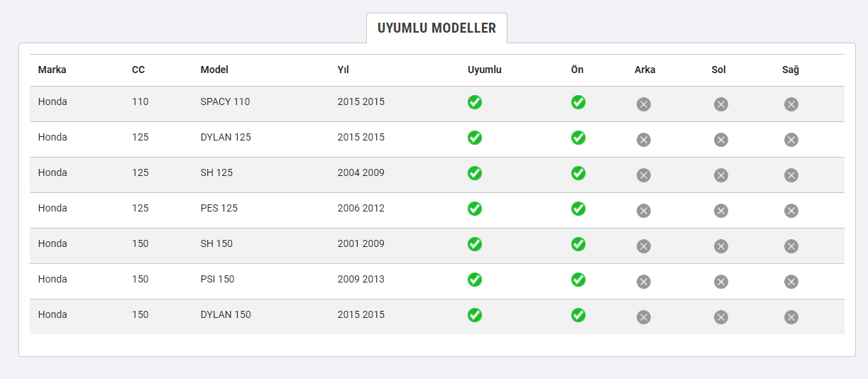
Task: Click the CC value 110
Action: click(x=141, y=101)
